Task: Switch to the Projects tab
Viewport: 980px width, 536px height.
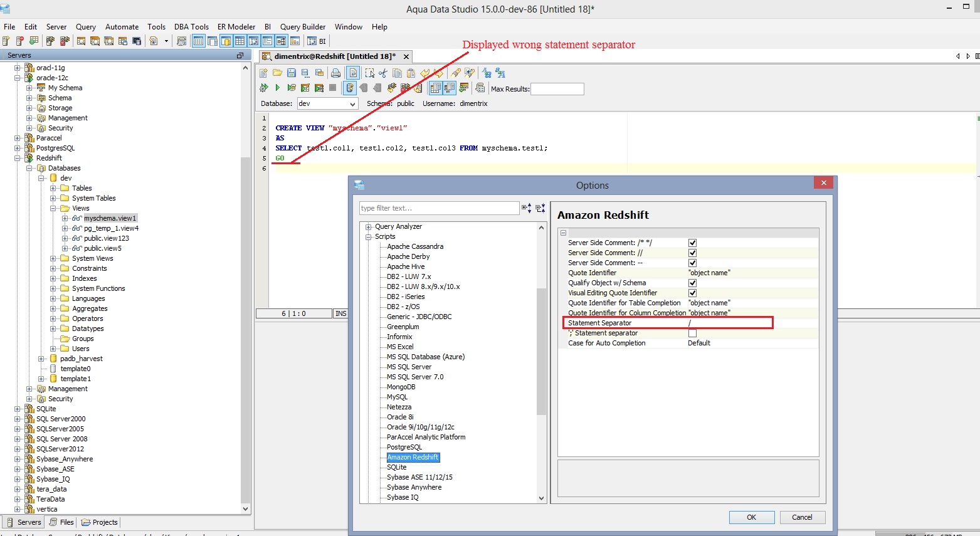Action: pos(100,522)
